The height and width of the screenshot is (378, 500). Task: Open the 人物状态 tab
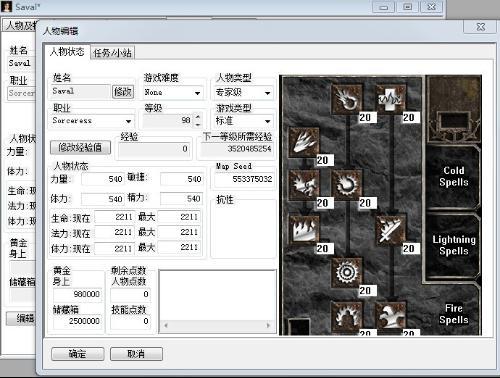(x=67, y=52)
